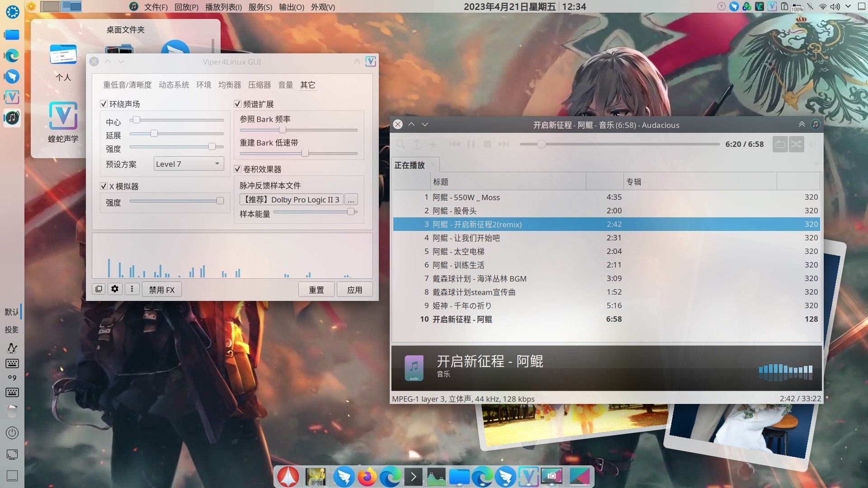Open Viper4Linux settings gear icon
Image resolution: width=868 pixels, height=488 pixels.
tap(115, 289)
